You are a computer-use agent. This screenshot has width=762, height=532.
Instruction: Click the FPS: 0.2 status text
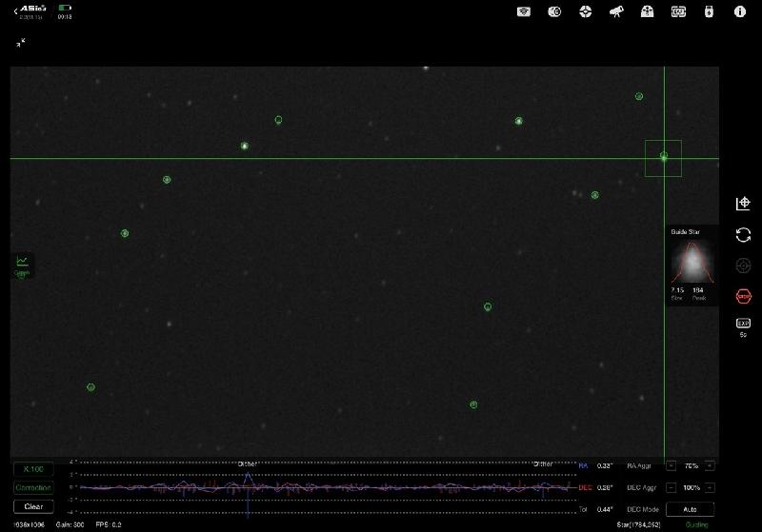tap(109, 524)
